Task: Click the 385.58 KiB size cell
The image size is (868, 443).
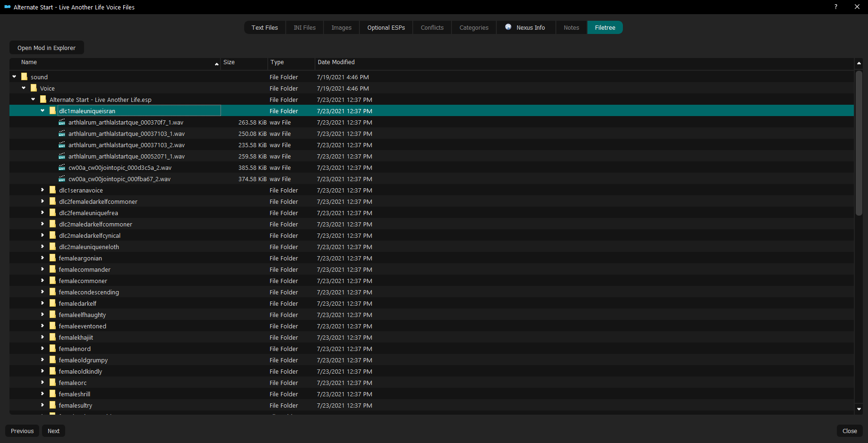Action: click(252, 167)
